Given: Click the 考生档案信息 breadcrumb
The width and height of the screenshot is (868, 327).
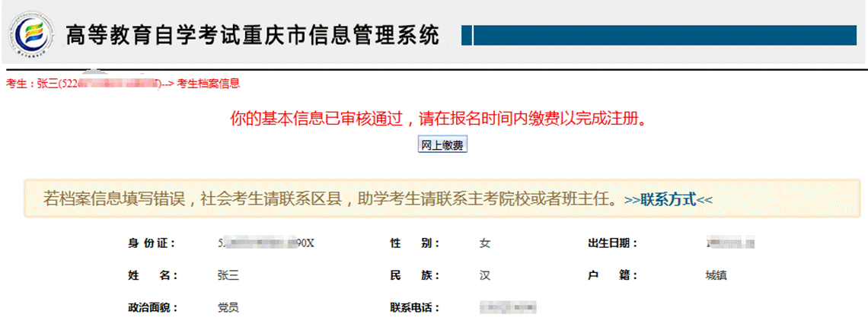Looking at the screenshot, I should tap(209, 84).
